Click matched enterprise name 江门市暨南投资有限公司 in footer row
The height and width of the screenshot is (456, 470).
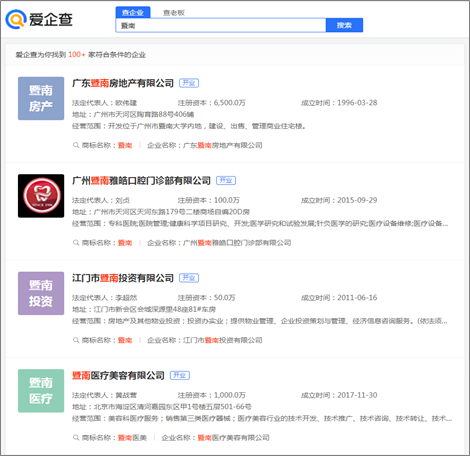[223, 340]
